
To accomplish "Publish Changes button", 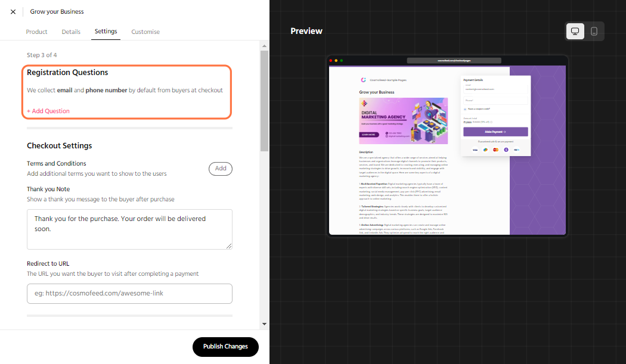I will tap(225, 347).
